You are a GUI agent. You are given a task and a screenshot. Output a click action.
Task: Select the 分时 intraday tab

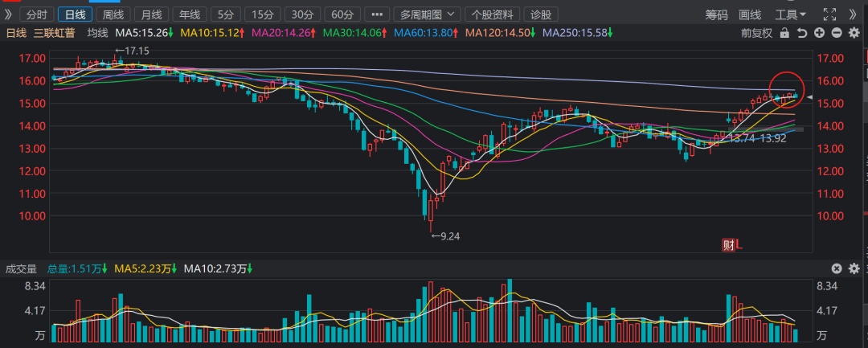[36, 14]
